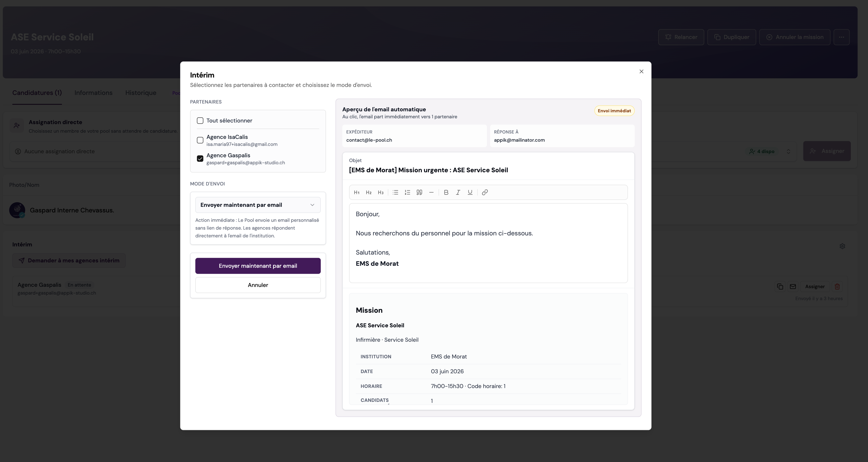Click the Gaspard Interne Chevassus avatar
Screen dimensions: 868x462
(17, 210)
